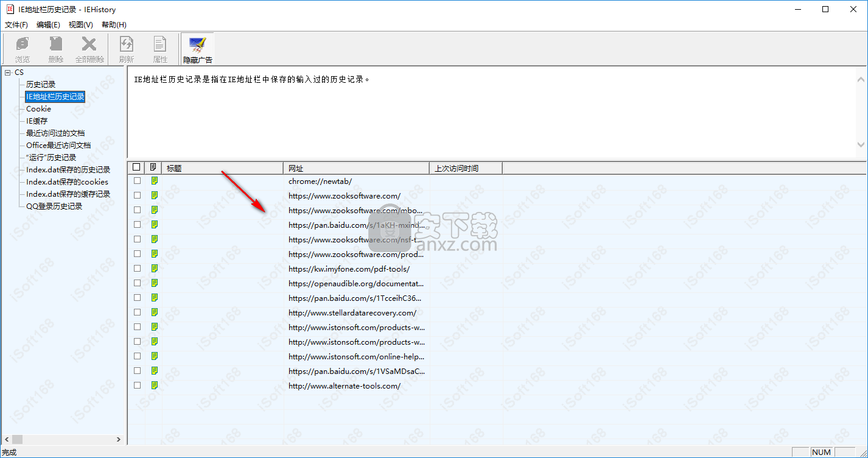868x458 pixels.
Task: Select the zooksoftware.com/prod... URL entry
Action: pos(356,255)
